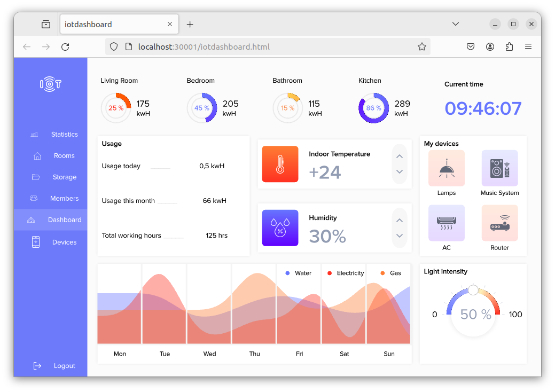Viewport: 555px width, 392px height.
Task: Click the light intensity dial knob
Action: pos(473,290)
